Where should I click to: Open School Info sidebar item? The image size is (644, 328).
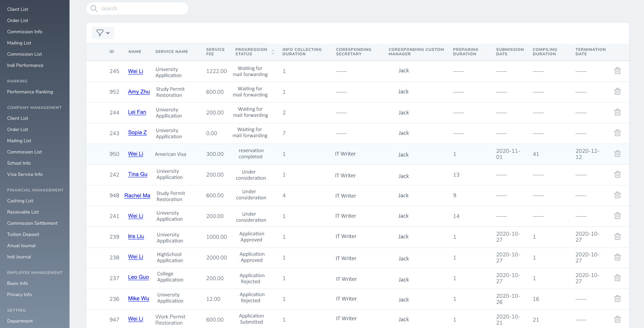(19, 163)
